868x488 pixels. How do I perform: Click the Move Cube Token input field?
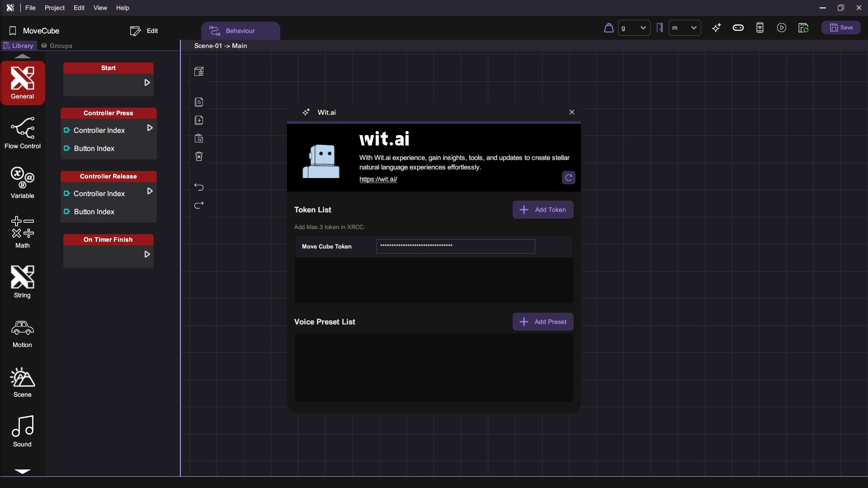pos(455,246)
